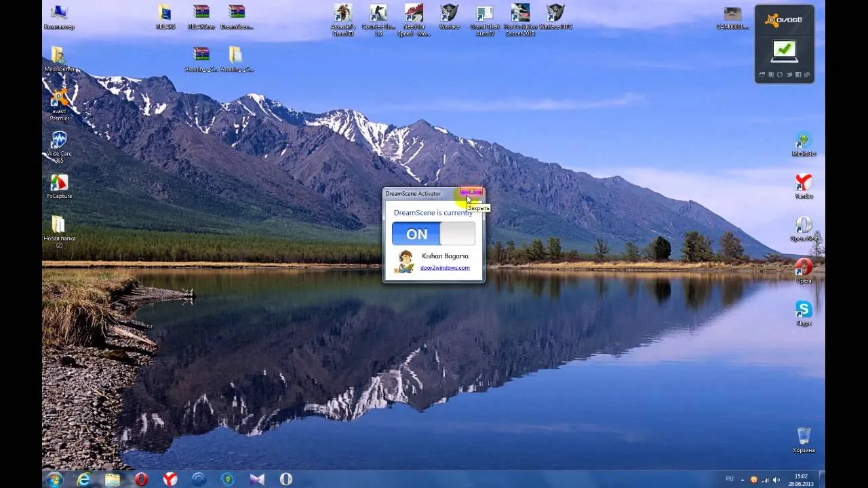Open the door2windows.com link

[445, 268]
